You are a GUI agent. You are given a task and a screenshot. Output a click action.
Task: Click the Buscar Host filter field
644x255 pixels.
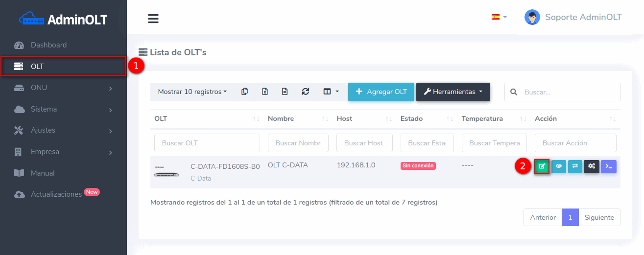pos(364,143)
